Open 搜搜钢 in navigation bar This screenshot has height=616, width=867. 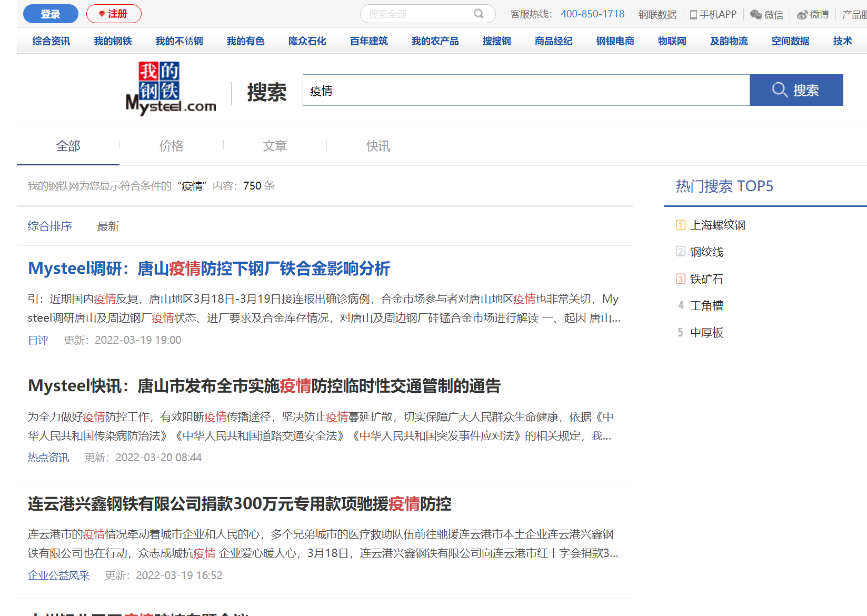click(496, 41)
